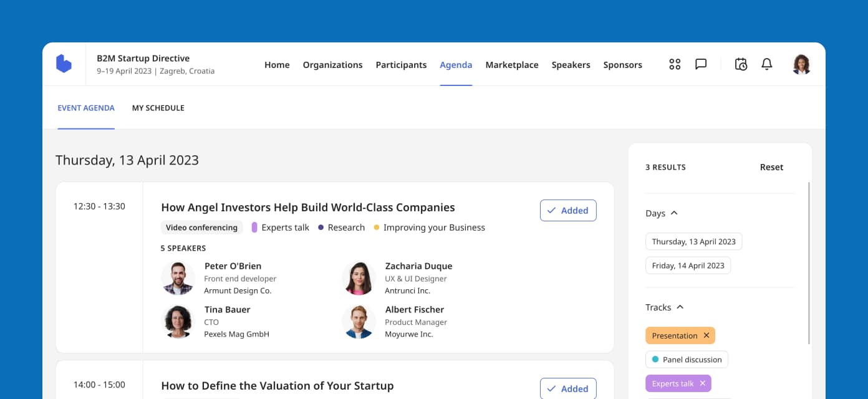Screen dimensions: 868x399
Task: Click the Moyurwe Inc. company text
Action: tap(409, 334)
